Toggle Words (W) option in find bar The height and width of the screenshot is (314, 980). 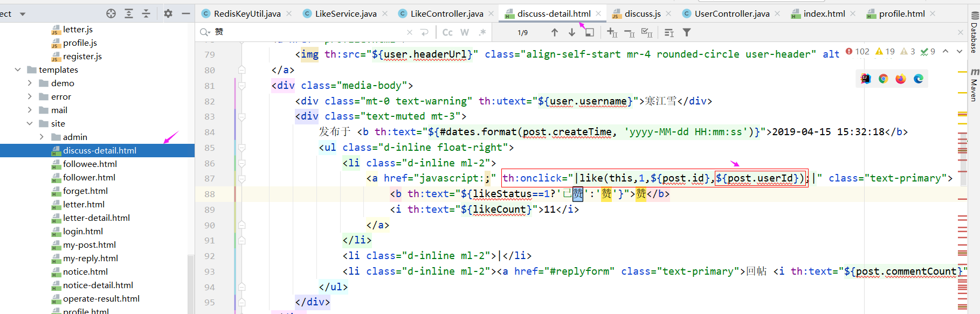click(465, 32)
